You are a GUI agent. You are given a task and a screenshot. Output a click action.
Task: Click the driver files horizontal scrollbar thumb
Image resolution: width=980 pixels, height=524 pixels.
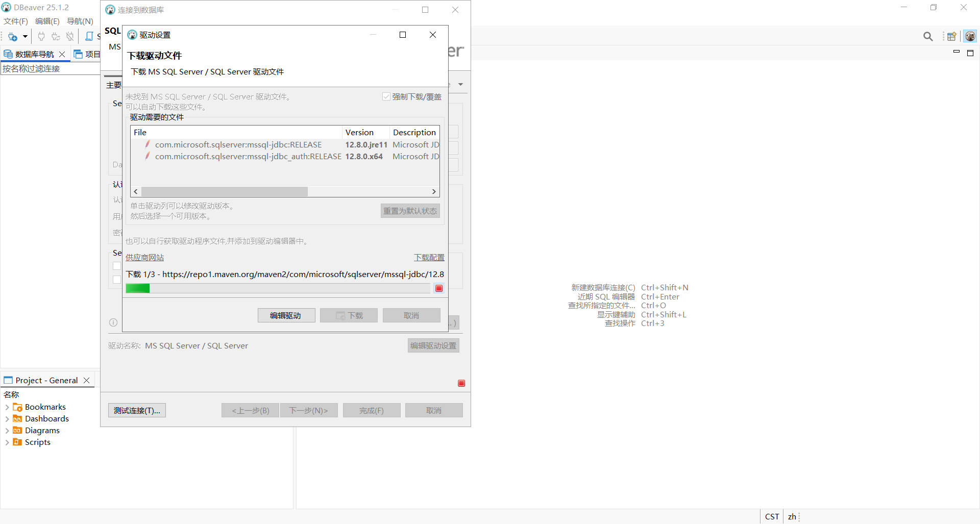pyautogui.click(x=225, y=191)
